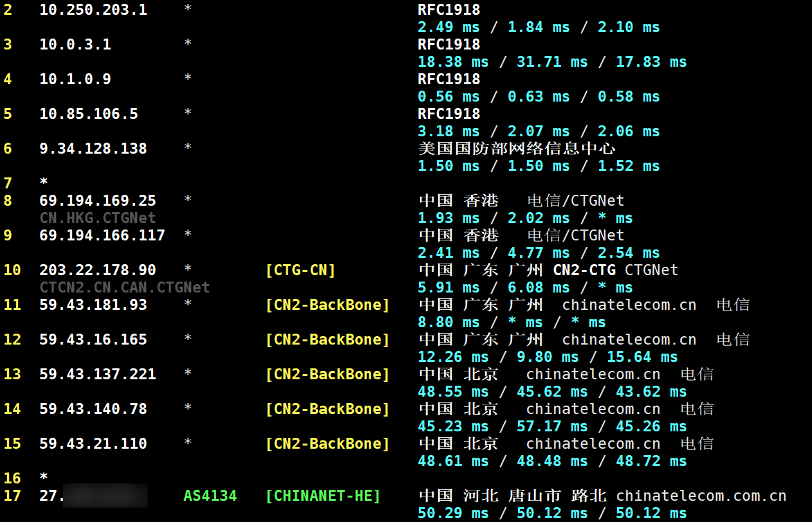Click [CN2-BackBone] tag on hop 12
Image resolution: width=812 pixels, height=522 pixels.
point(328,339)
